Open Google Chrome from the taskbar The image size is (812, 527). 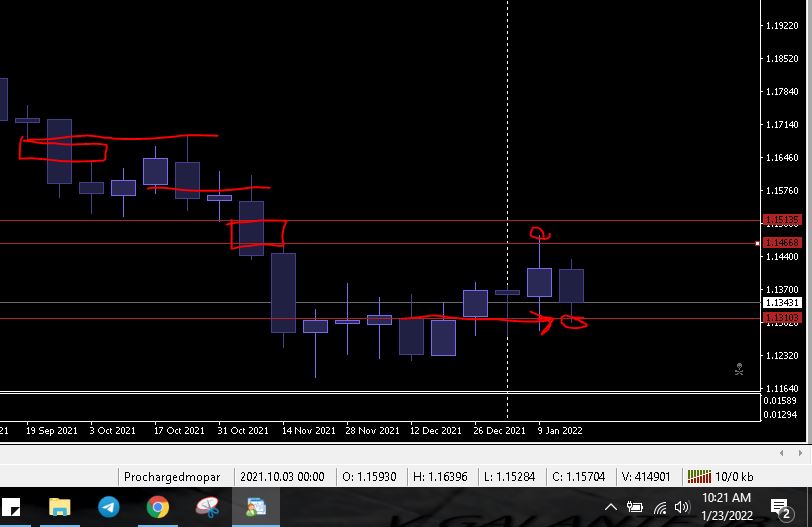click(157, 507)
